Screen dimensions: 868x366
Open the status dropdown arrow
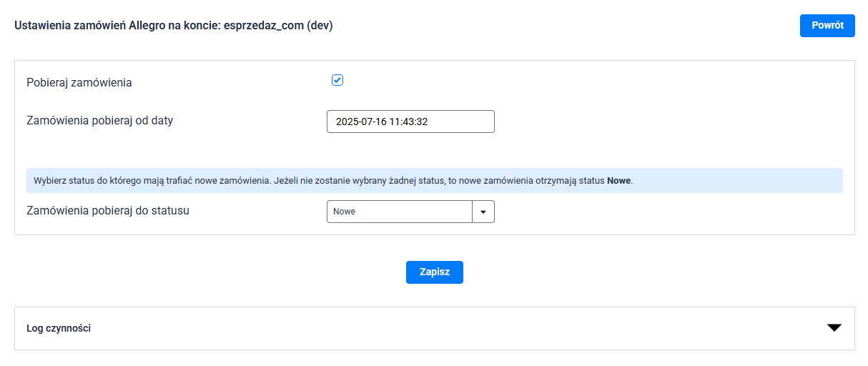[x=483, y=212]
